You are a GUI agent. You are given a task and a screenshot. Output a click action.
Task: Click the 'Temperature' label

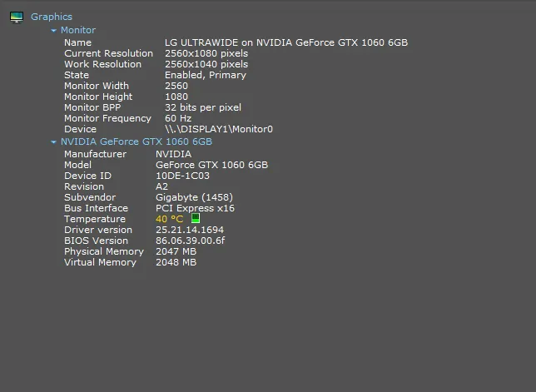[x=95, y=219]
